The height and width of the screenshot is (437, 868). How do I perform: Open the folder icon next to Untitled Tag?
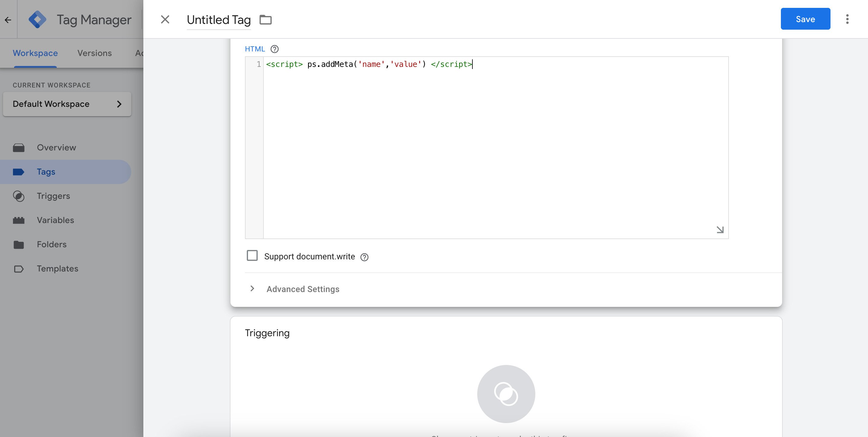point(266,20)
